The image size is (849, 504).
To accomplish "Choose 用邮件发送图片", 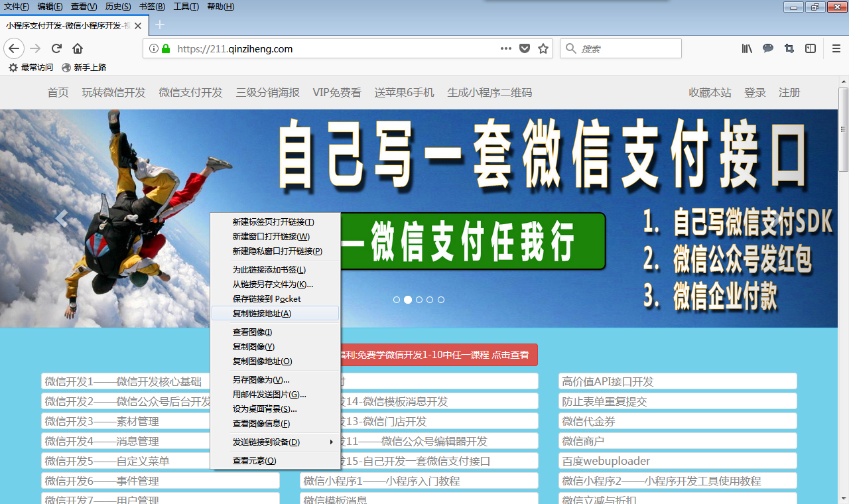I will pos(275,395).
